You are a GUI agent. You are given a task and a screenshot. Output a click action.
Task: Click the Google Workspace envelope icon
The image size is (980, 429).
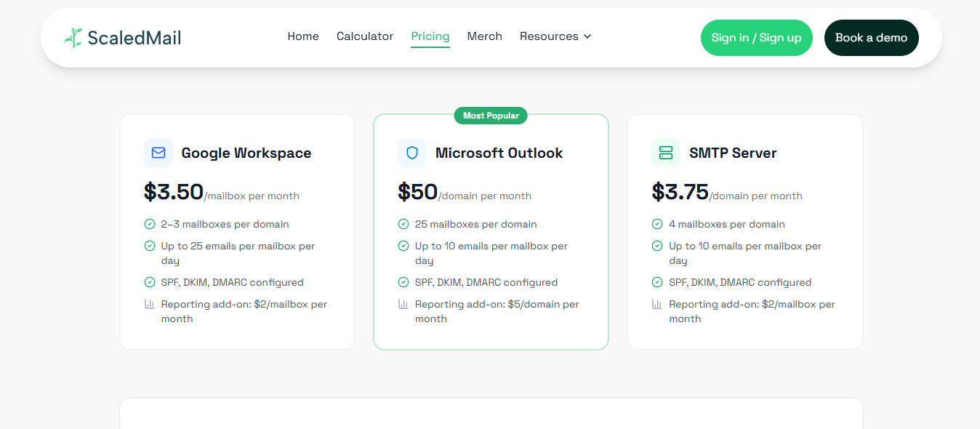[x=158, y=153]
